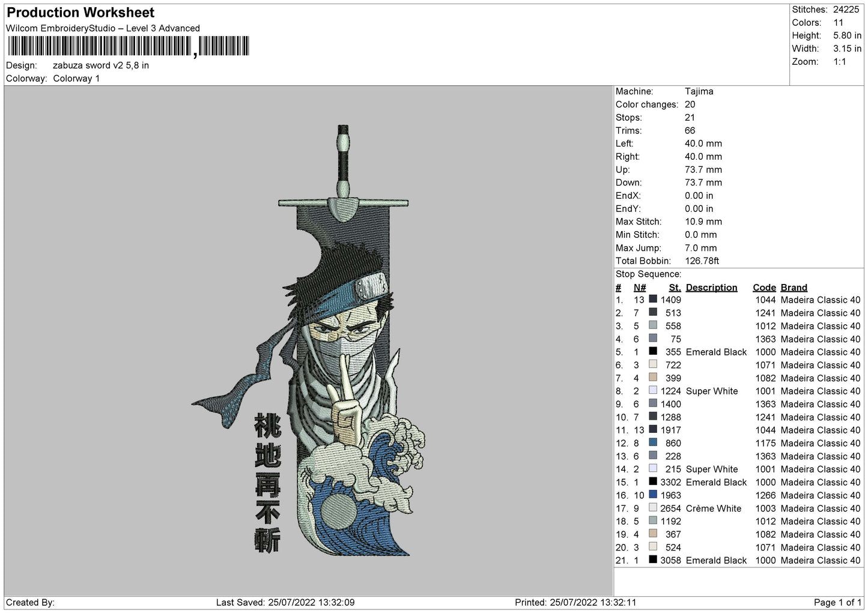Click the Height value 5.80 in
The width and height of the screenshot is (868, 613).
tap(847, 35)
